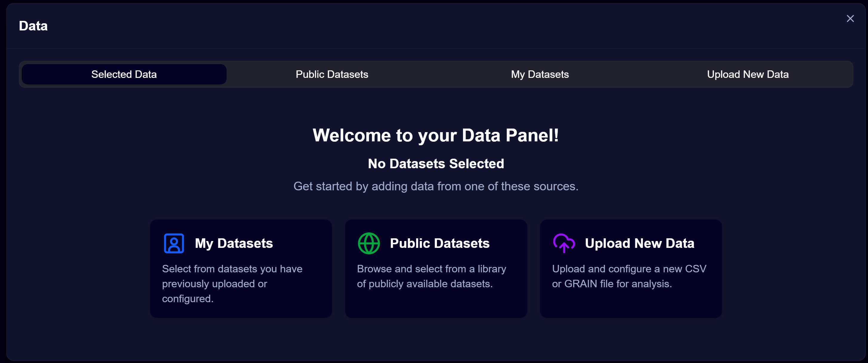Click 'of publicly available datasets' text
868x363 pixels.
(425, 284)
